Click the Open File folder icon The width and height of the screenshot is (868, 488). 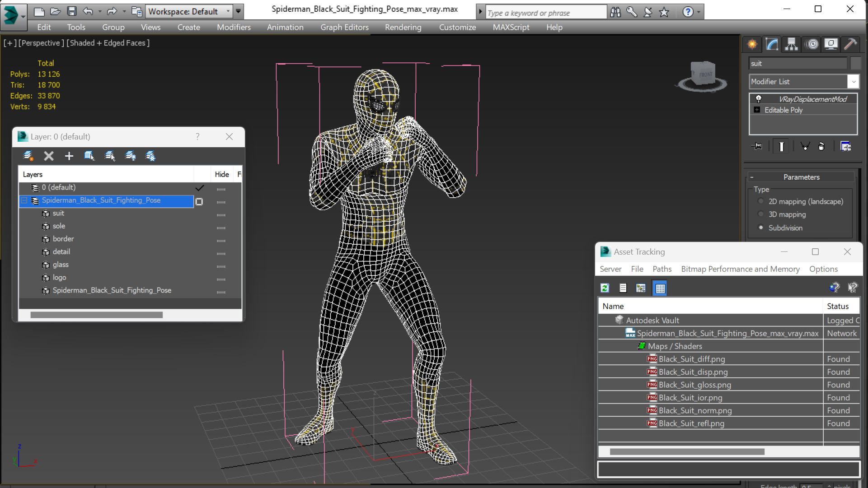[x=55, y=11]
